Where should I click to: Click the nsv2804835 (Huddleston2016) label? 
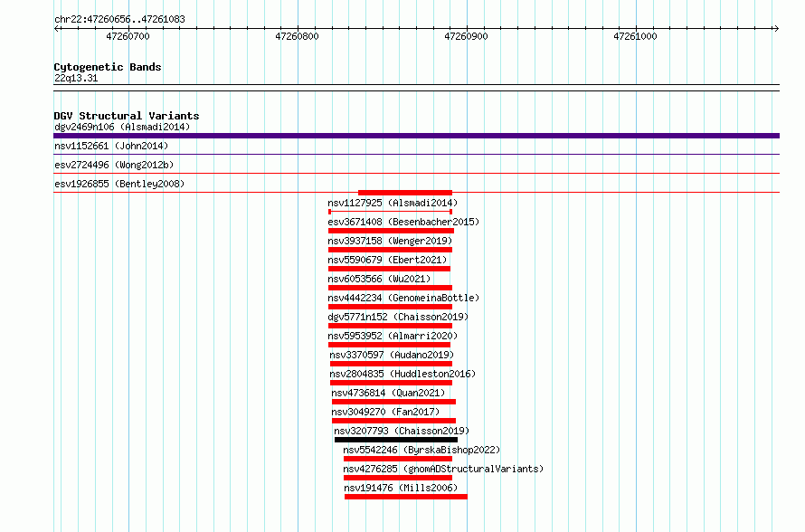(x=402, y=374)
